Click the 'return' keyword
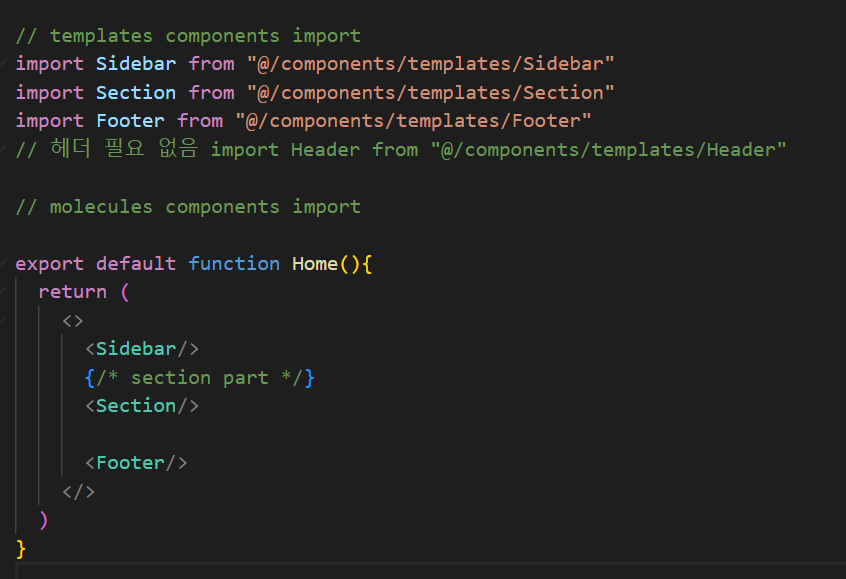This screenshot has width=846, height=579. pos(73,292)
